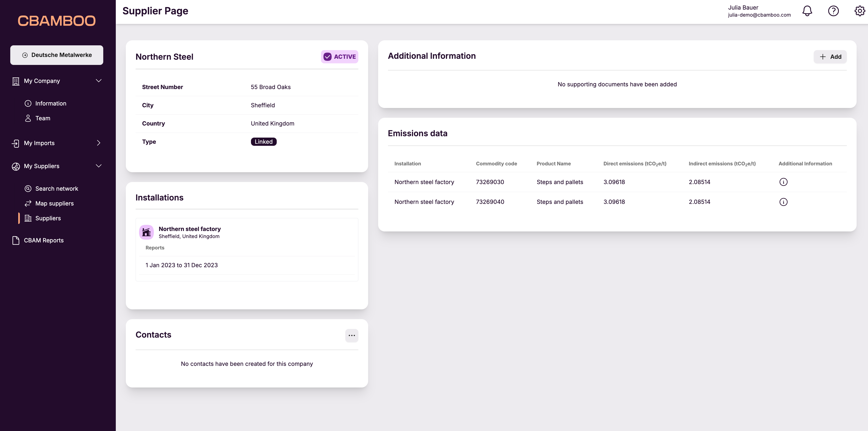The image size is (868, 431).
Task: Open the Contacts three-dot menu
Action: (351, 335)
